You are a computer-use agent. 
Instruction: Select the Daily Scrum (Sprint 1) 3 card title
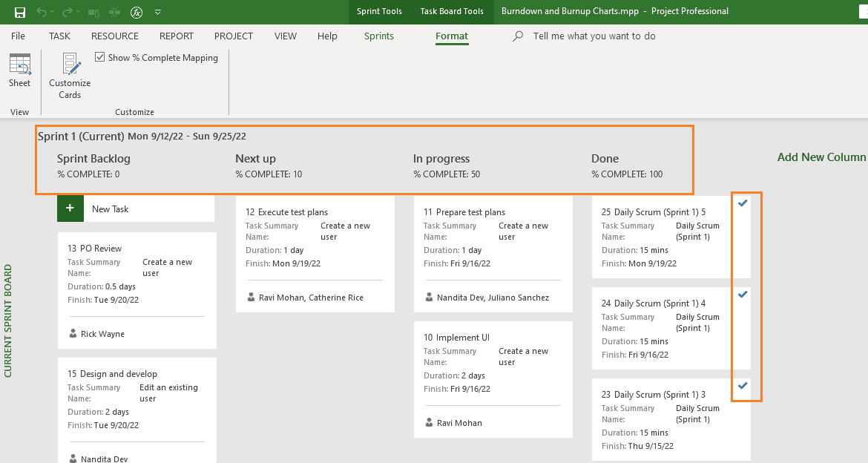[x=654, y=395]
